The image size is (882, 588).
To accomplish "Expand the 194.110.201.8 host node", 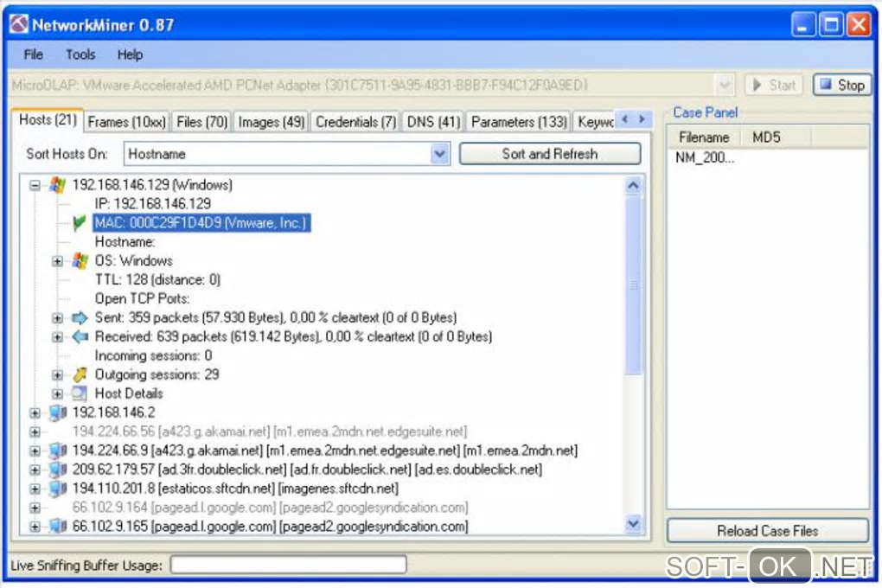I will pos(35,489).
